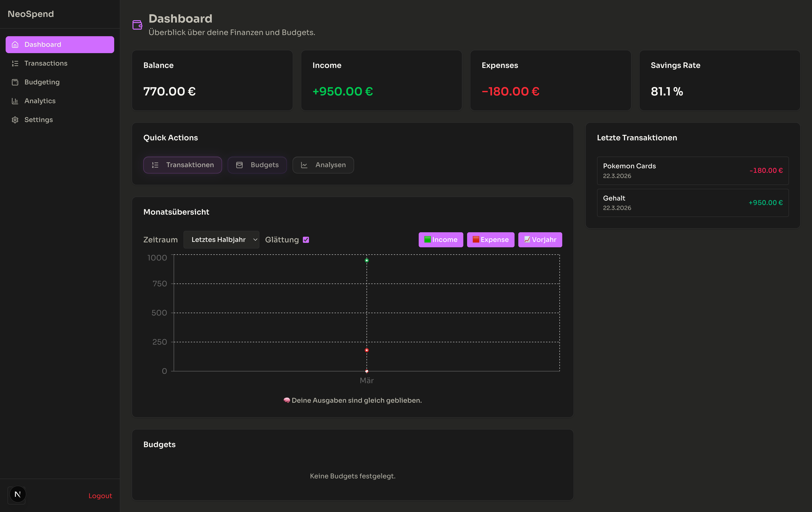This screenshot has width=812, height=512.
Task: Click red square icon on Expense button
Action: click(476, 240)
